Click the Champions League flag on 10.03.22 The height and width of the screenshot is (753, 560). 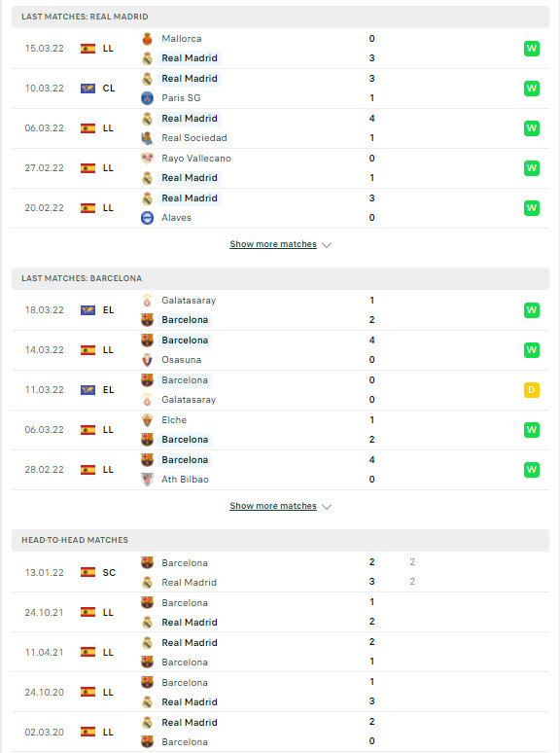point(87,89)
